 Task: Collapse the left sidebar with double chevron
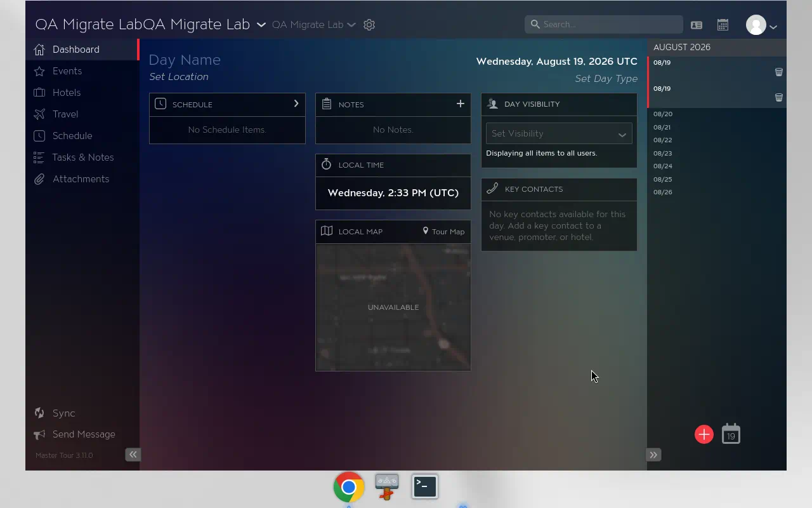point(133,454)
